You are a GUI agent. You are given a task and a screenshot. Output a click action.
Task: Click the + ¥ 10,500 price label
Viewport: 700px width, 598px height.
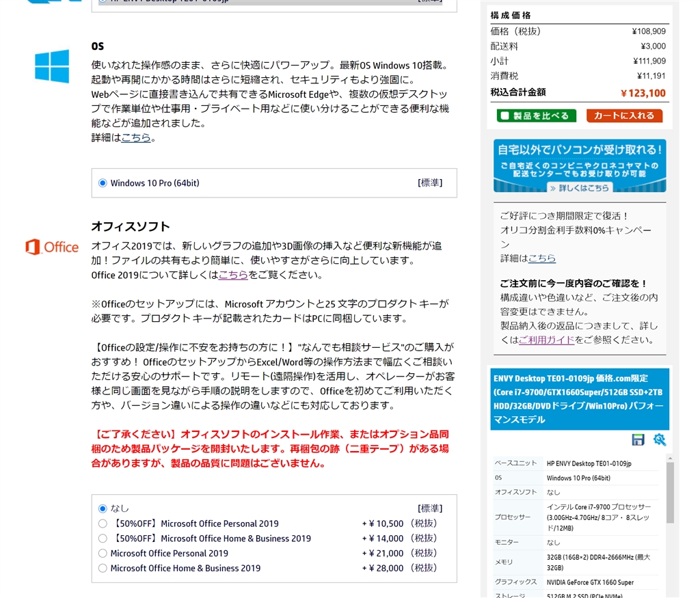click(383, 524)
